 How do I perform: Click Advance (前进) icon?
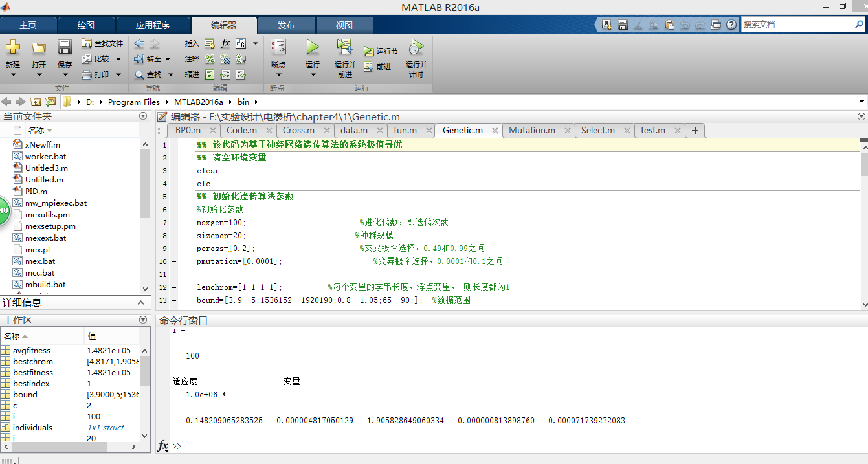(369, 67)
